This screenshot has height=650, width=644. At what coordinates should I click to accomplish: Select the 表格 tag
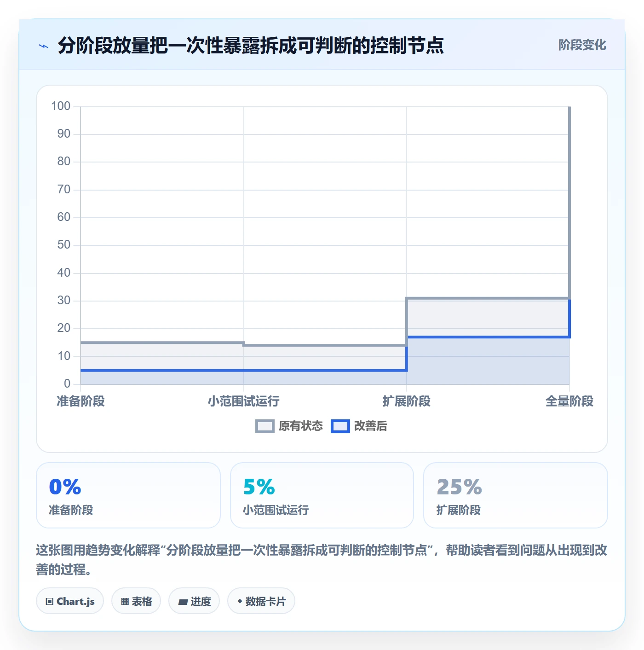coord(136,601)
